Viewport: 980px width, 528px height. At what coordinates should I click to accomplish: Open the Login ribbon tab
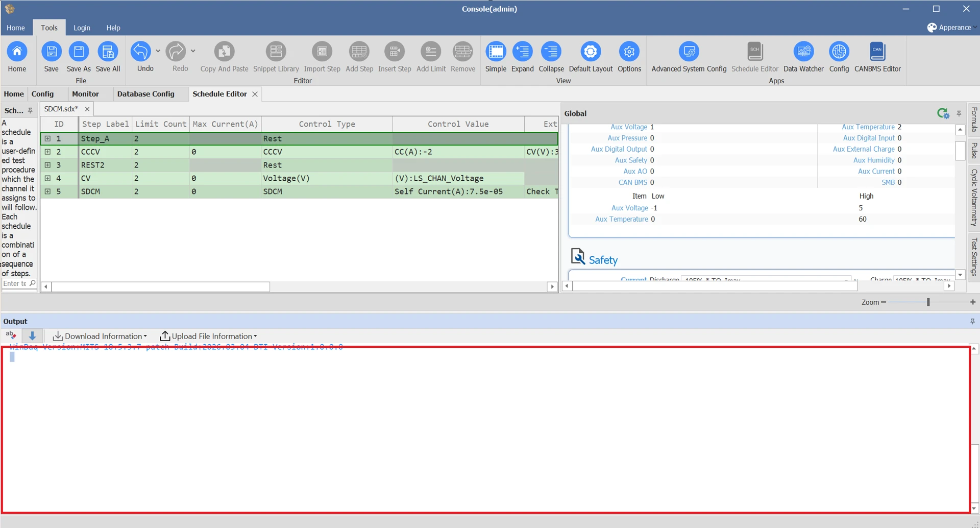click(82, 28)
